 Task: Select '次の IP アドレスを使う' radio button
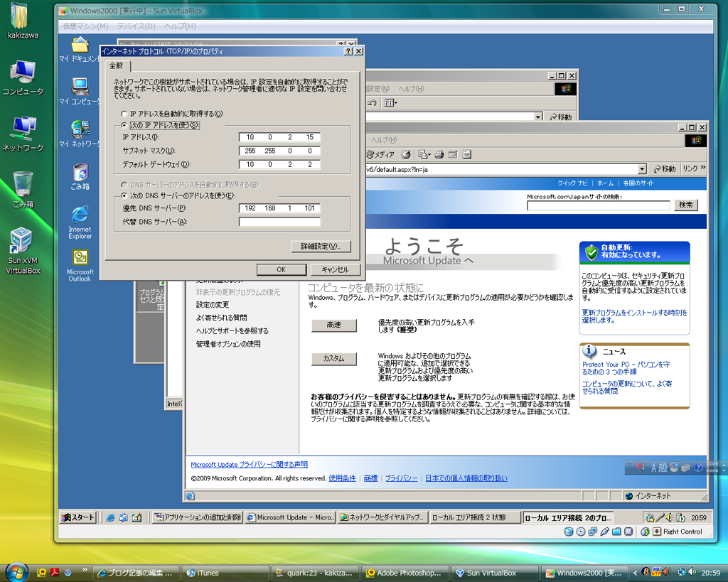point(124,125)
